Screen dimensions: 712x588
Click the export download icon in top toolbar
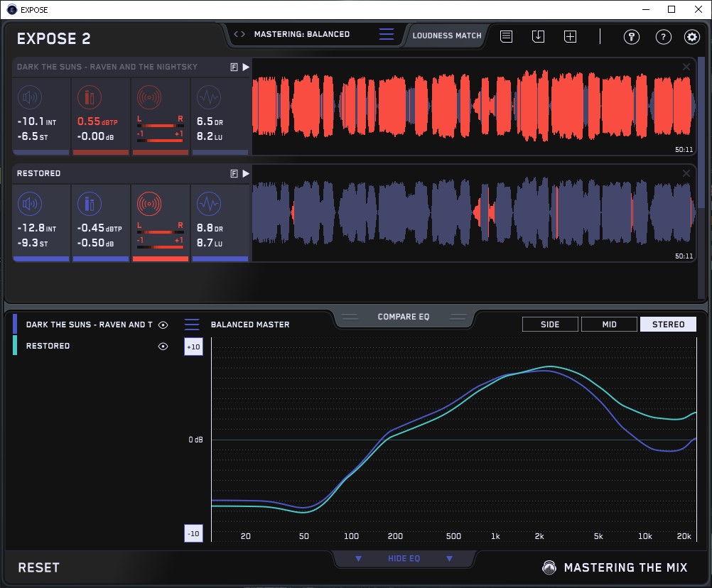coord(538,36)
